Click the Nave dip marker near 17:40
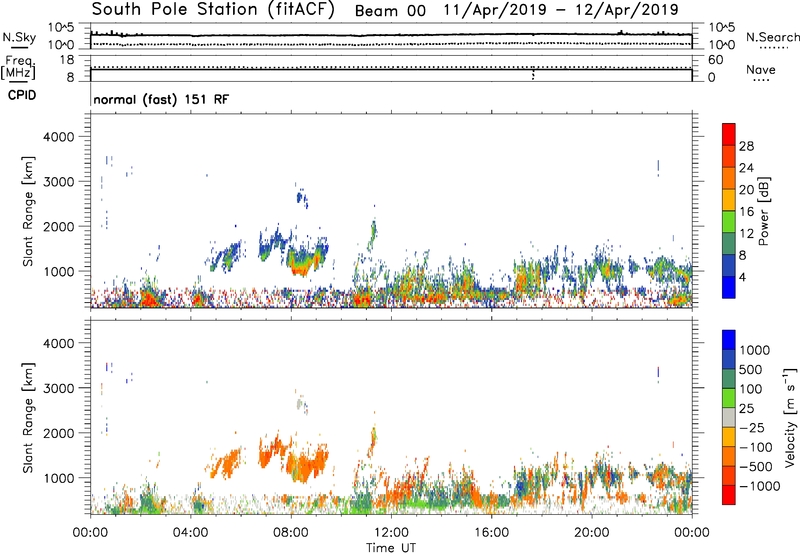Viewport: 800px width, 554px height. (533, 74)
